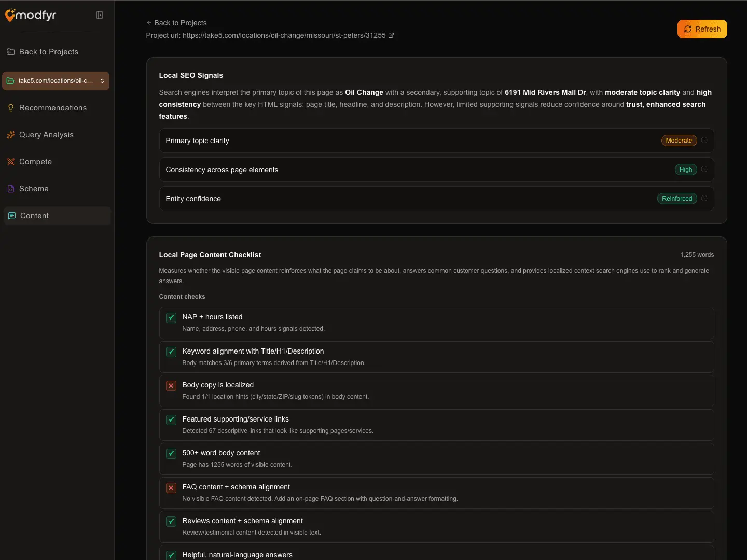Collapse the sidebar panel icon

click(x=100, y=15)
